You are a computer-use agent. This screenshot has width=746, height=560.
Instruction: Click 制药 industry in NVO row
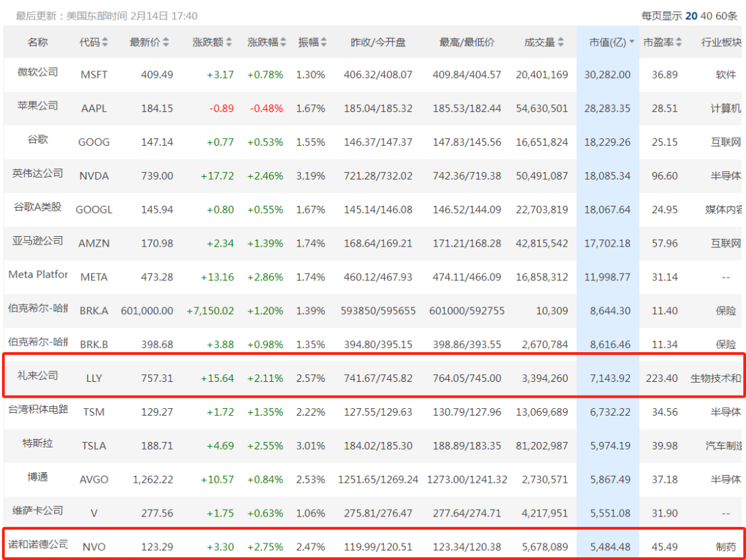point(725,547)
